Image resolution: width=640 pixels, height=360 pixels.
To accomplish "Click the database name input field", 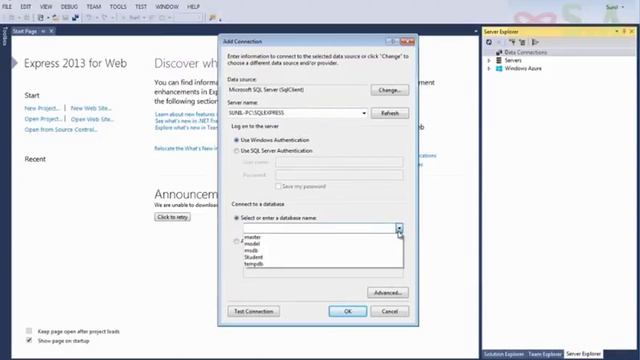I will point(319,229).
